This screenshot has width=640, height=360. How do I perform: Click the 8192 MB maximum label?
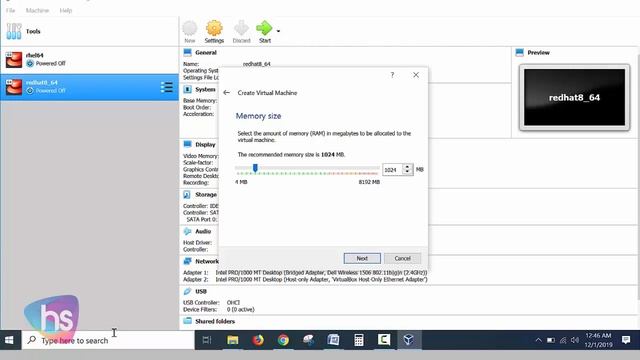click(x=369, y=182)
